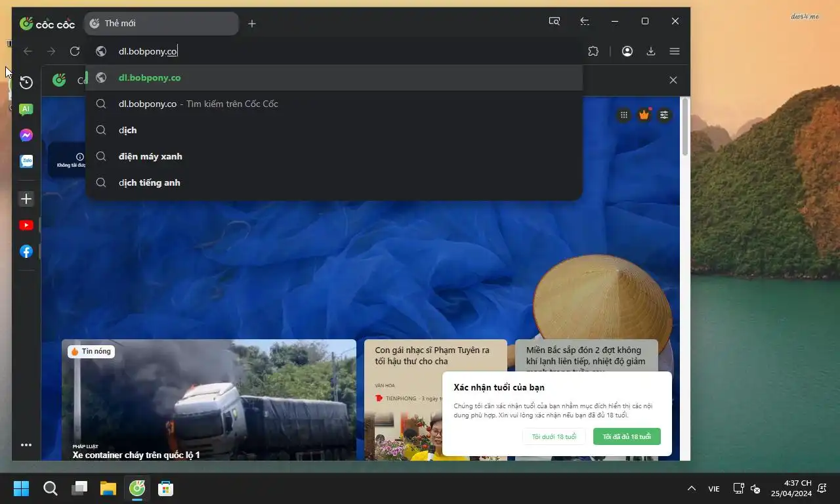Open the clock showing 4:37 CH

pos(791,488)
